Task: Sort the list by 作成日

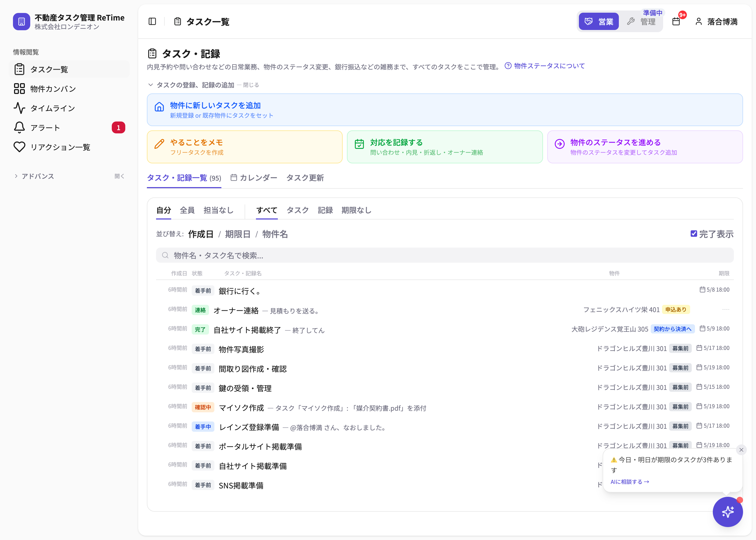Action: pos(200,234)
